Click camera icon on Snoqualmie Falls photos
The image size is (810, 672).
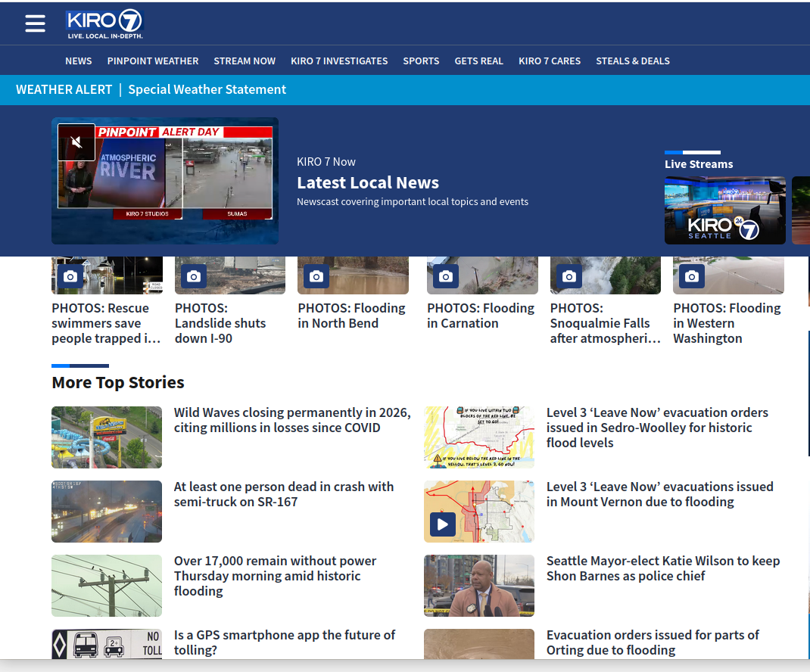569,276
